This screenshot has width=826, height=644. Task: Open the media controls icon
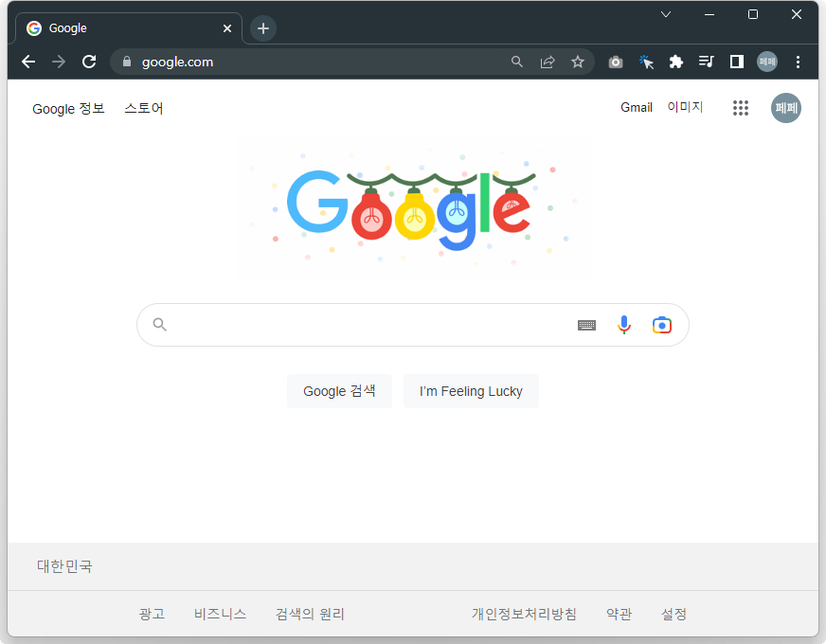(706, 61)
